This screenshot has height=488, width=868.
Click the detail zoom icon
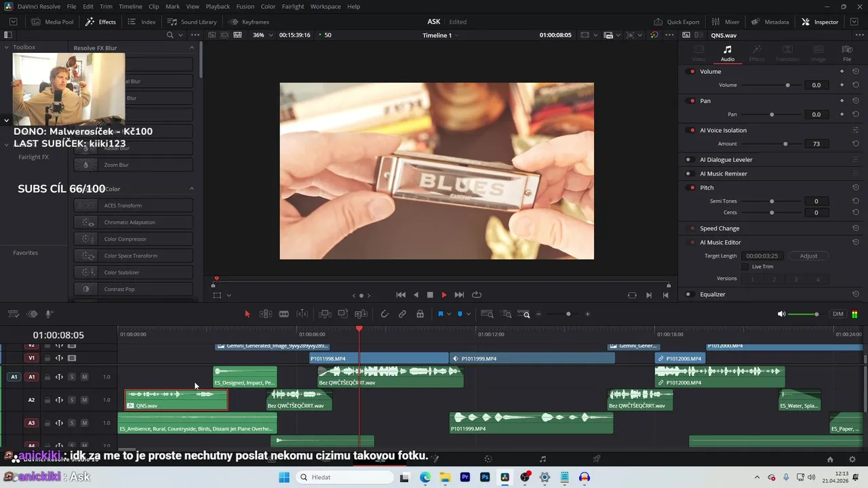(x=507, y=314)
